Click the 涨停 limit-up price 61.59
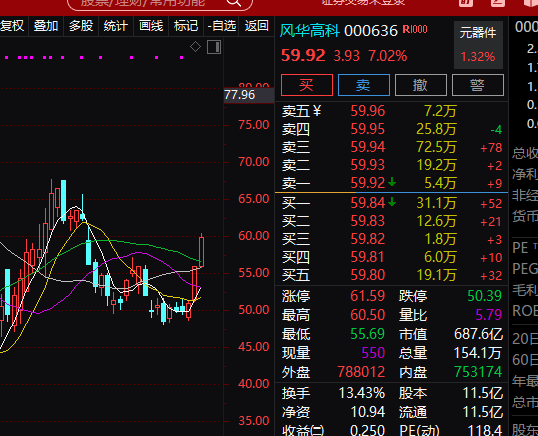The image size is (538, 436). pos(367,296)
